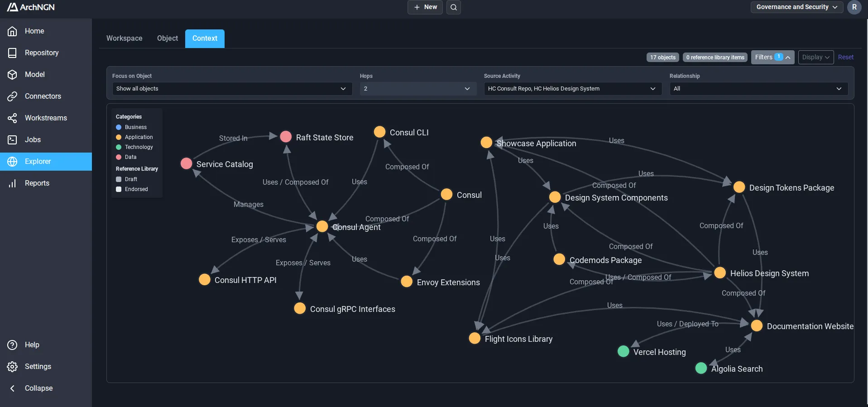Screen dimensions: 868x407
Task: Open the Focus on Object dropdown
Action: click(x=232, y=89)
